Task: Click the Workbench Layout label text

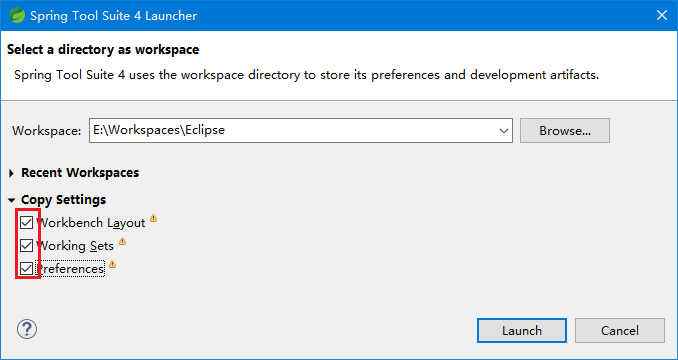Action: [90, 223]
